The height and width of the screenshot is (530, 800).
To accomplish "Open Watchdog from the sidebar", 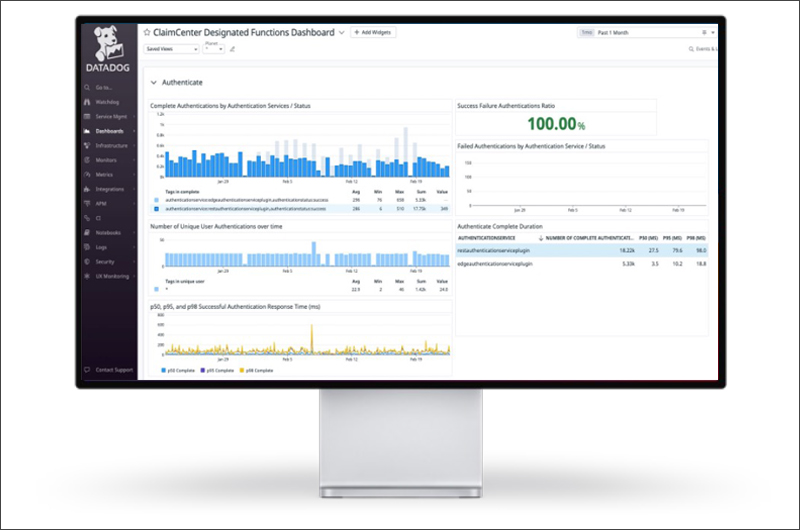I will coord(107,102).
